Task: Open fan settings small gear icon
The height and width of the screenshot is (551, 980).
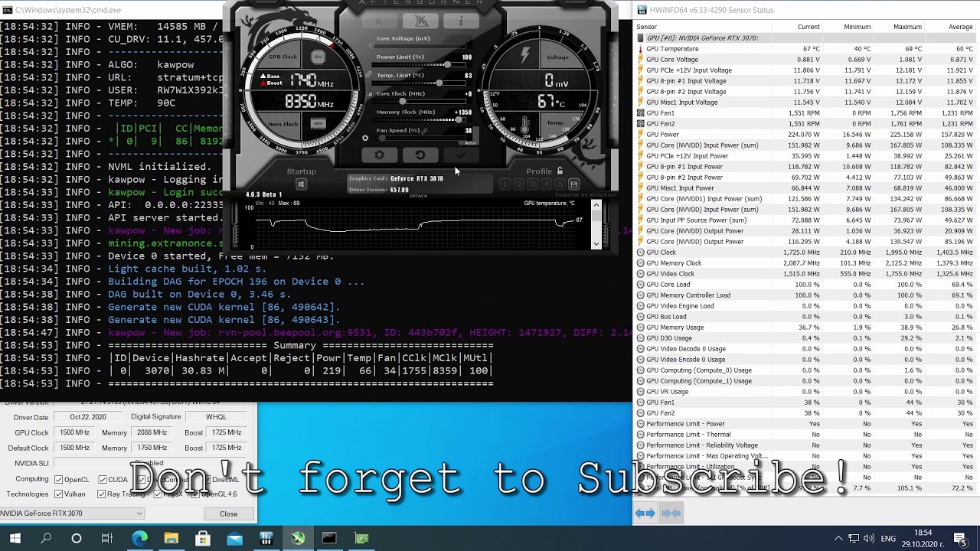Action: (x=365, y=139)
